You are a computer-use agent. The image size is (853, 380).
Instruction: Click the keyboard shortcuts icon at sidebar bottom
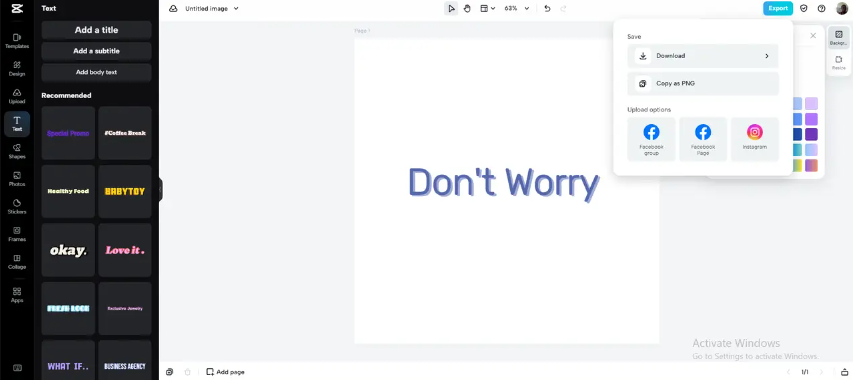pos(17,368)
